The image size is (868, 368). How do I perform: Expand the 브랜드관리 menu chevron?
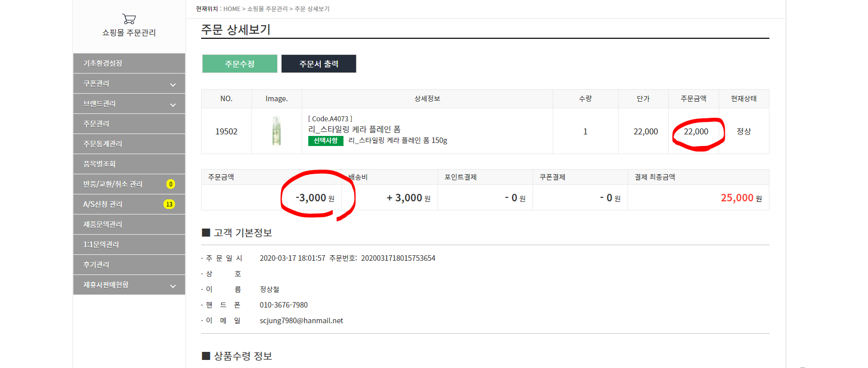tap(173, 105)
